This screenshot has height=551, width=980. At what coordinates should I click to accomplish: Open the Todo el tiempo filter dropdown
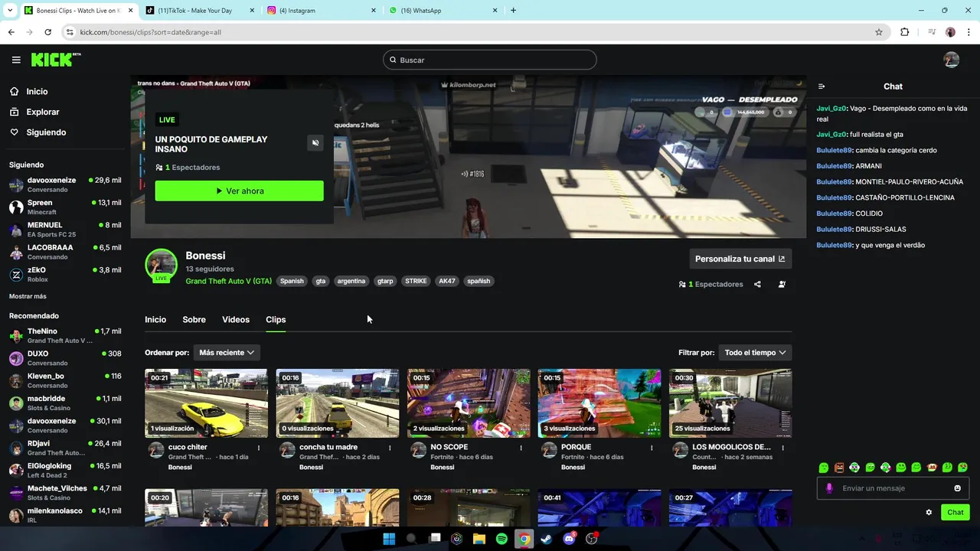click(x=755, y=353)
